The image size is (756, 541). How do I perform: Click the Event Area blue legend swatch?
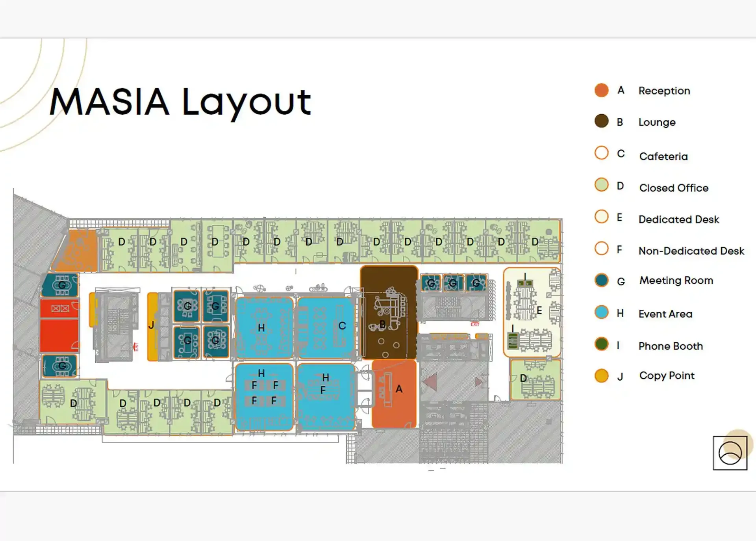point(601,312)
